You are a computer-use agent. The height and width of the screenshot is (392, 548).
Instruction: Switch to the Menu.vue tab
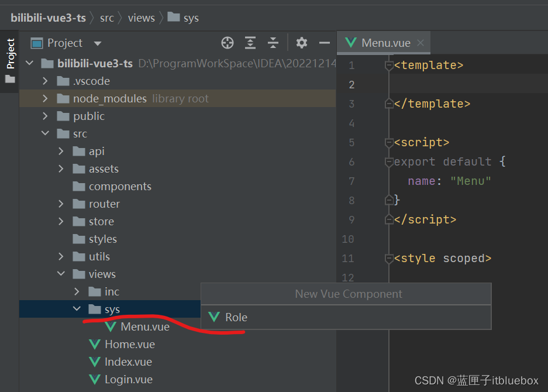click(385, 43)
